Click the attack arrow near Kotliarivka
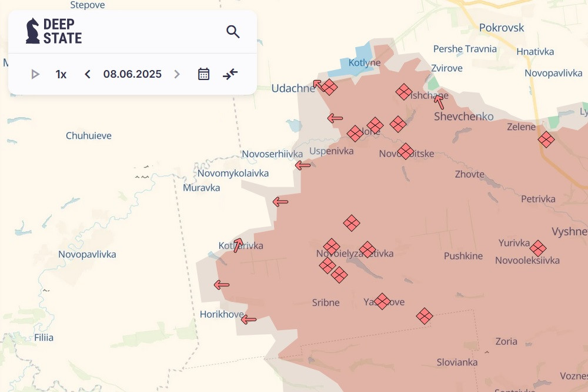 tap(238, 244)
